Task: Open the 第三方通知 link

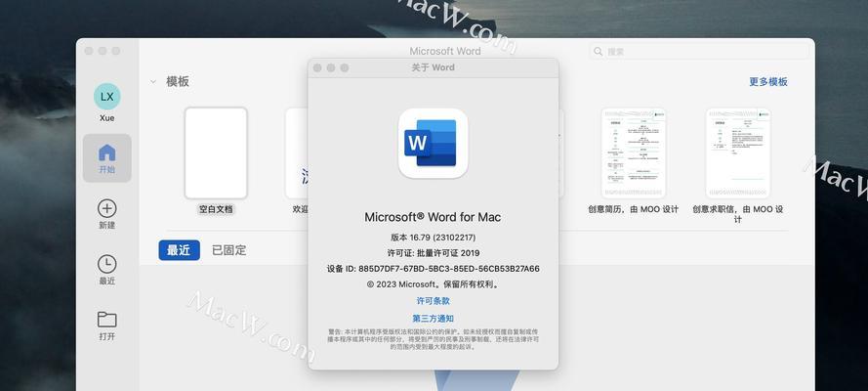Action: point(433,318)
